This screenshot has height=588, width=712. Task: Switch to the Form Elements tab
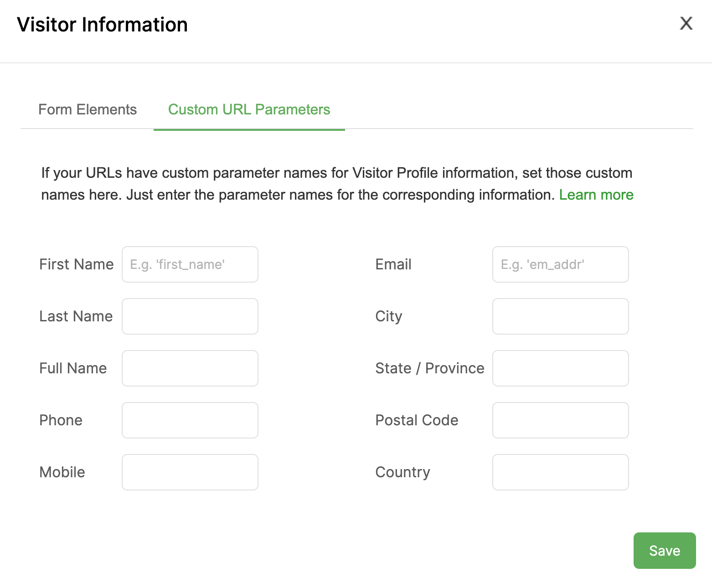[x=88, y=109]
